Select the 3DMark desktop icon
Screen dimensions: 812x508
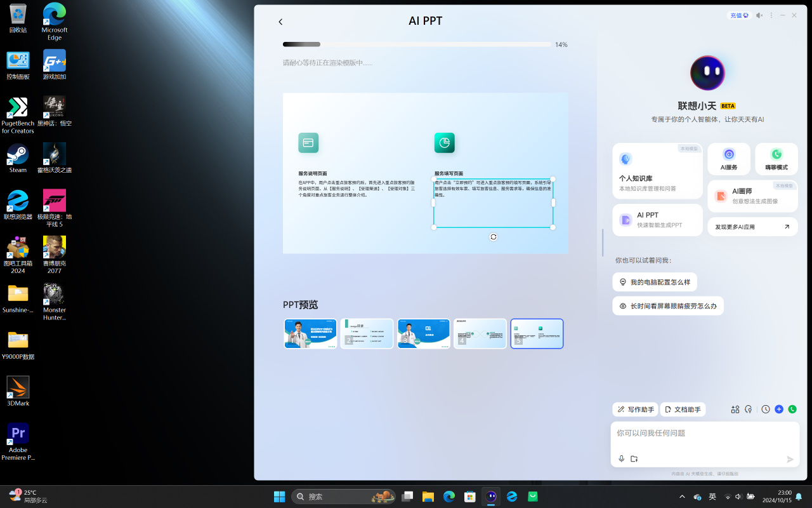(x=18, y=391)
